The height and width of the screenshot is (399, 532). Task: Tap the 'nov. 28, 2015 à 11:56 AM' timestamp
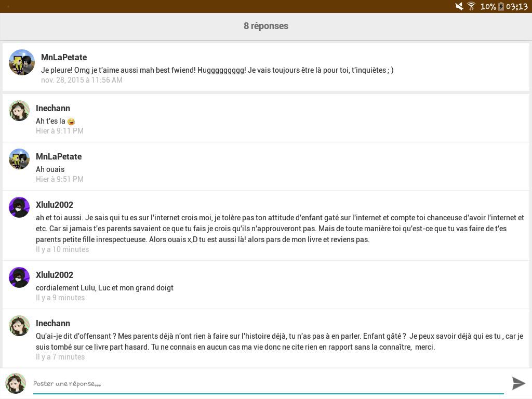[82, 80]
